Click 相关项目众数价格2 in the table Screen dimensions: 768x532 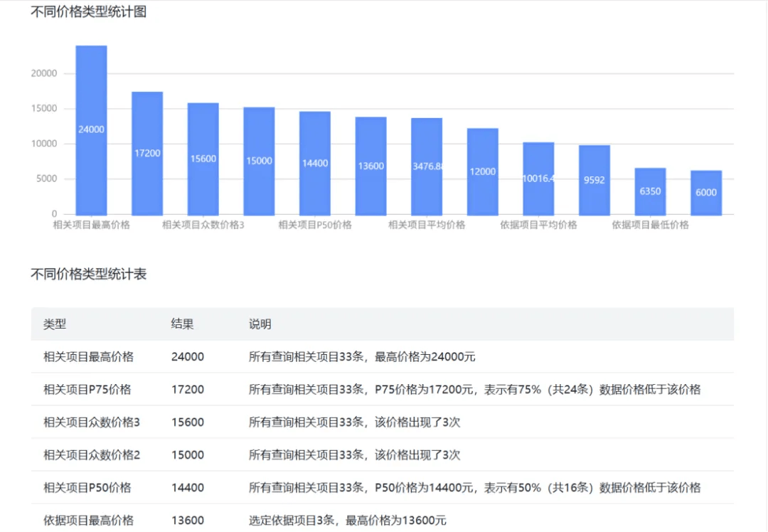coord(91,454)
